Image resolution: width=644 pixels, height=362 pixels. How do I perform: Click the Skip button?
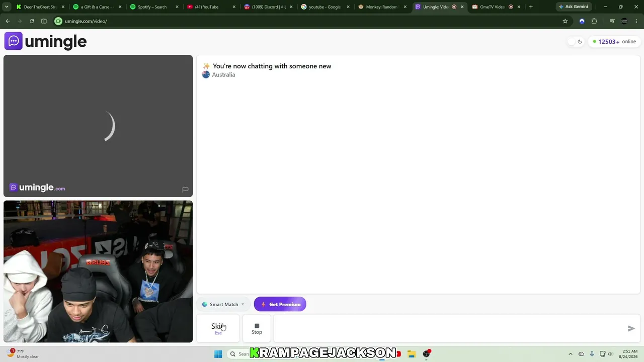(218, 328)
